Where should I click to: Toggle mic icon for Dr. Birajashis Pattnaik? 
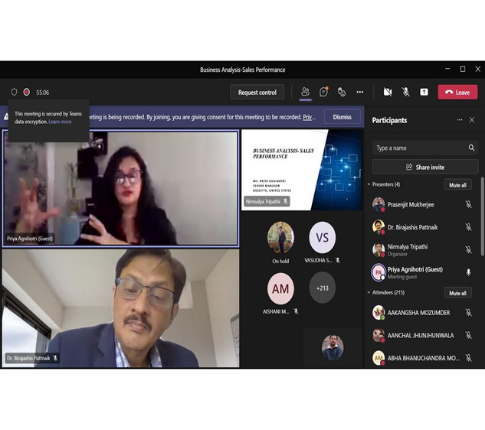(x=468, y=227)
